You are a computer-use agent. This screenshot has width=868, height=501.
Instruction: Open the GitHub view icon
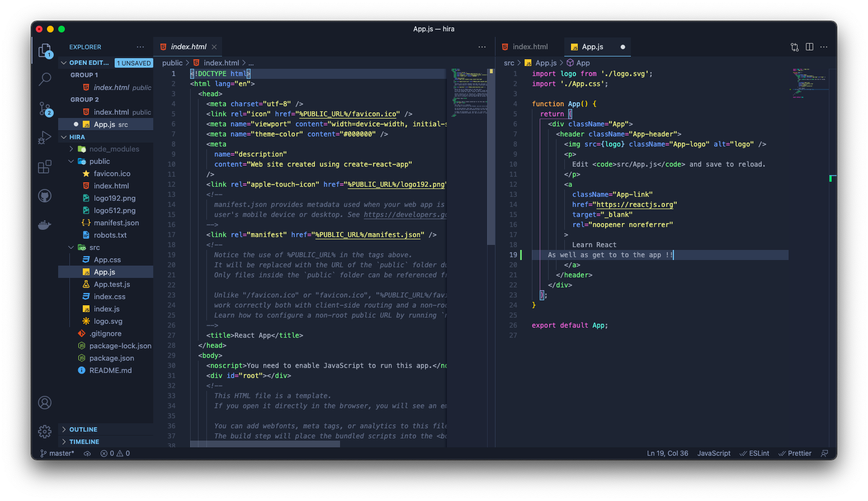45,196
